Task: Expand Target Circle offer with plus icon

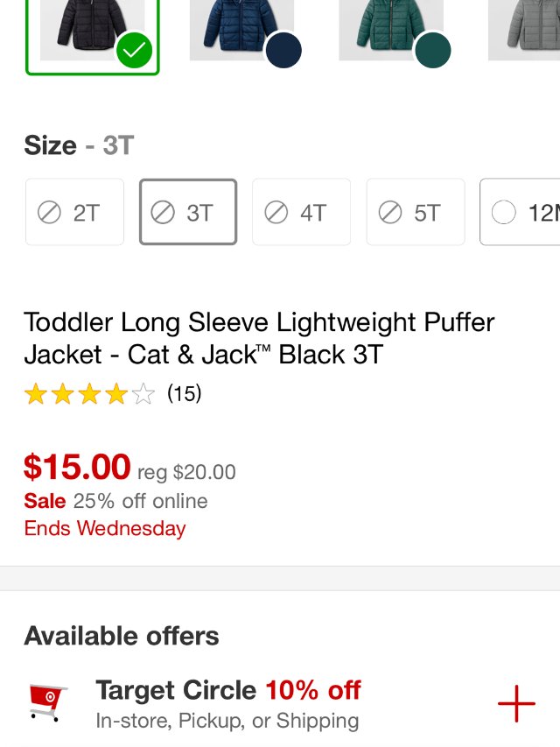Action: pyautogui.click(x=516, y=703)
